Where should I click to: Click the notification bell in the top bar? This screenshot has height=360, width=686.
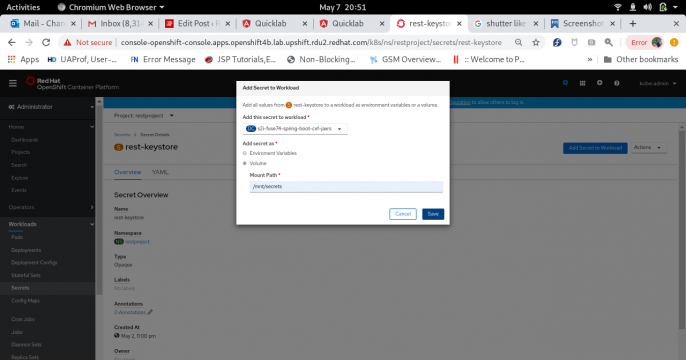pos(633,7)
